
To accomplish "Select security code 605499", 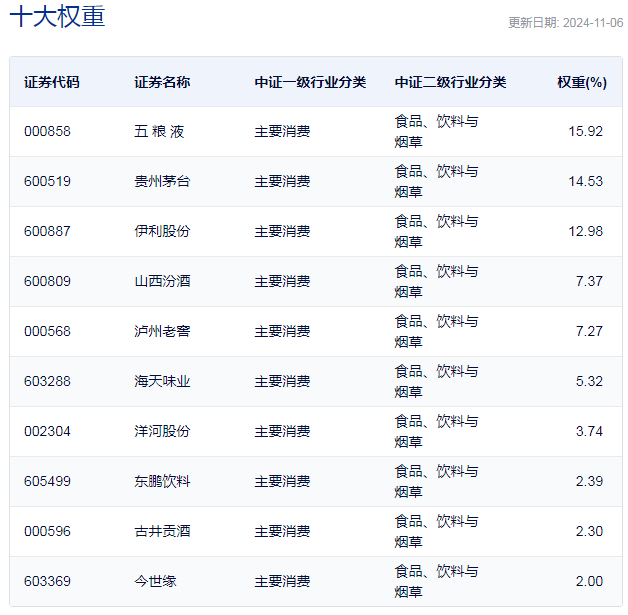I will pyautogui.click(x=47, y=481).
